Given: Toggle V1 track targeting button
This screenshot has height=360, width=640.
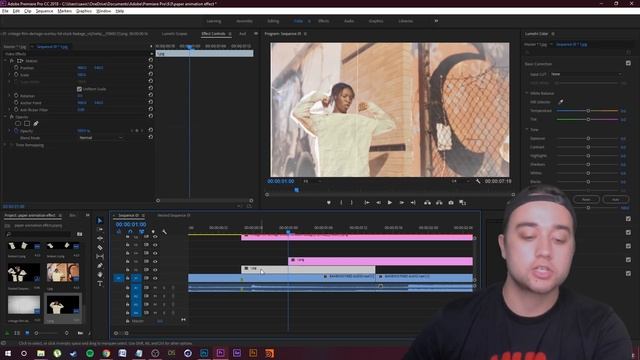Looking at the screenshot, I should pyautogui.click(x=136, y=278).
